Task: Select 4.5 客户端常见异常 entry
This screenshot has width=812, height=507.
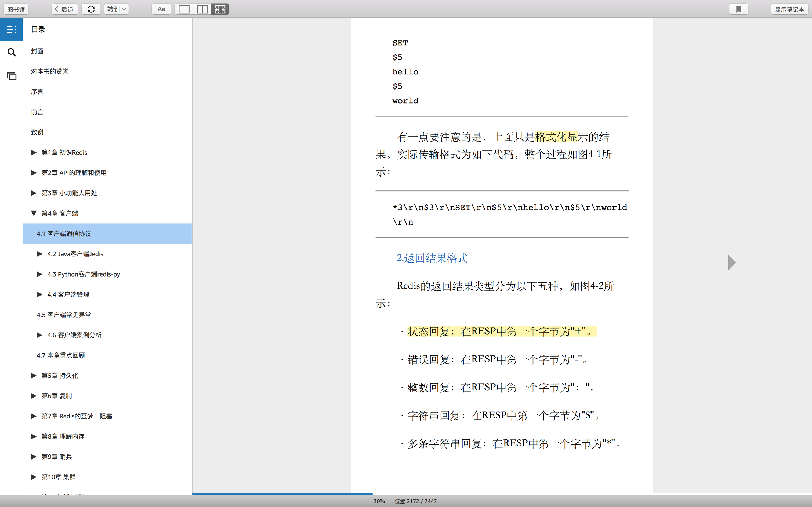Action: (x=64, y=314)
